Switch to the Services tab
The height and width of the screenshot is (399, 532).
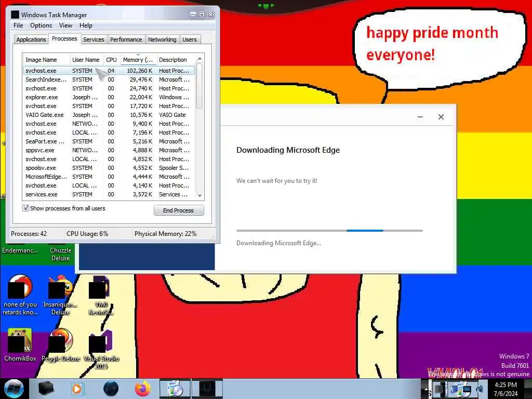click(x=94, y=39)
